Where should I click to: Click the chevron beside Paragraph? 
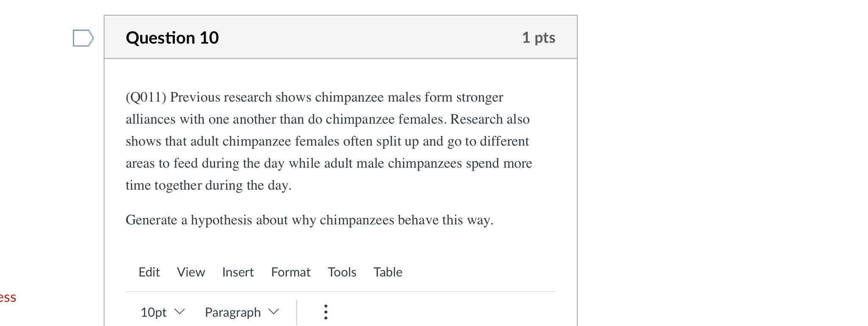pyautogui.click(x=274, y=312)
